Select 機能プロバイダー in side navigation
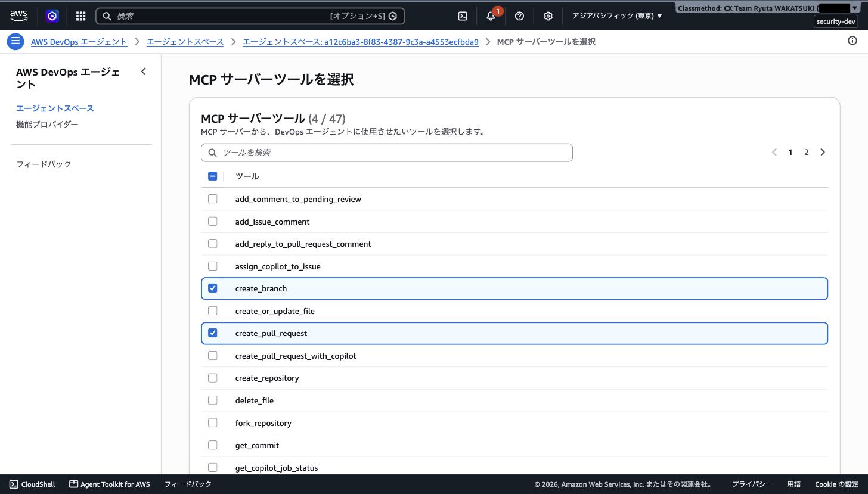Screen dimensions: 868x494 point(47,125)
